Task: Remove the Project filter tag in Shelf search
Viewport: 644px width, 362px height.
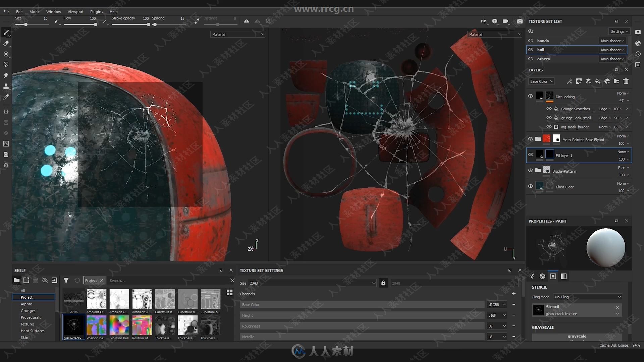Action: (x=101, y=281)
